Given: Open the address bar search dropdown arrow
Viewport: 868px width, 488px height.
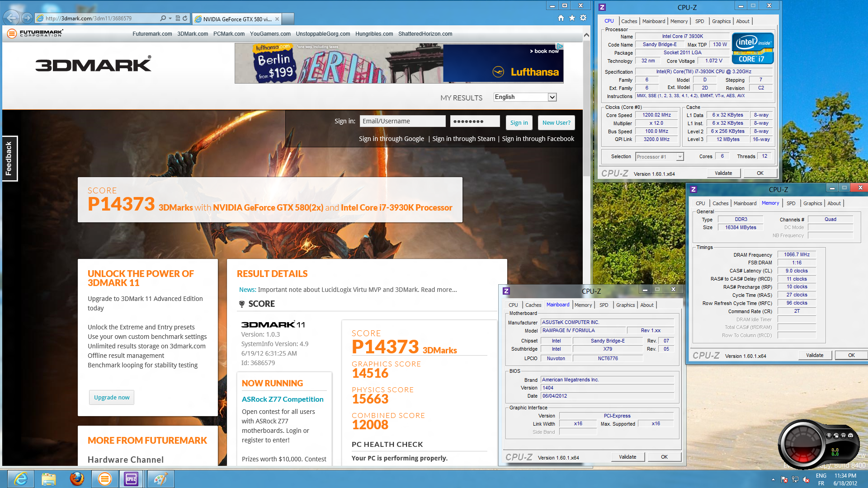Looking at the screenshot, I should [x=170, y=19].
